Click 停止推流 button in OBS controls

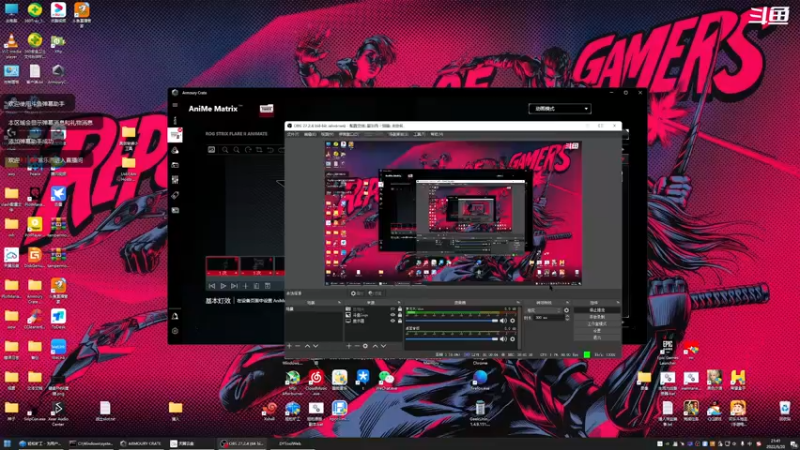tap(597, 310)
